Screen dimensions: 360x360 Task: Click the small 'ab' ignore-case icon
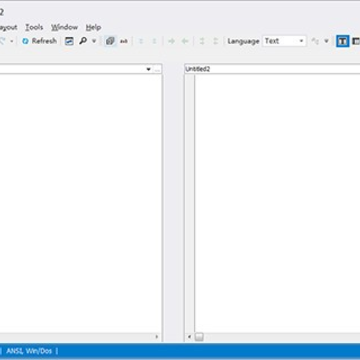coord(124,41)
